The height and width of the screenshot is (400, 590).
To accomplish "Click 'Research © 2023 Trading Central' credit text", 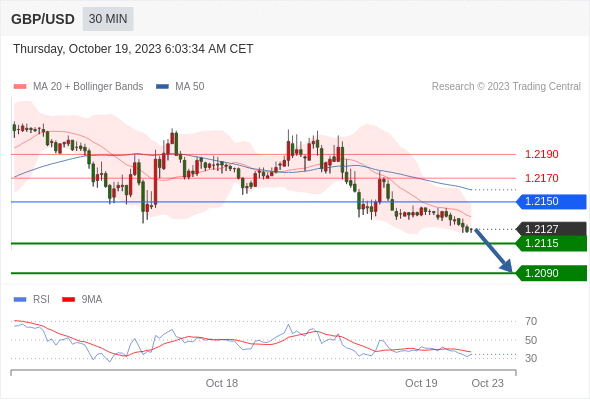I will coord(506,87).
